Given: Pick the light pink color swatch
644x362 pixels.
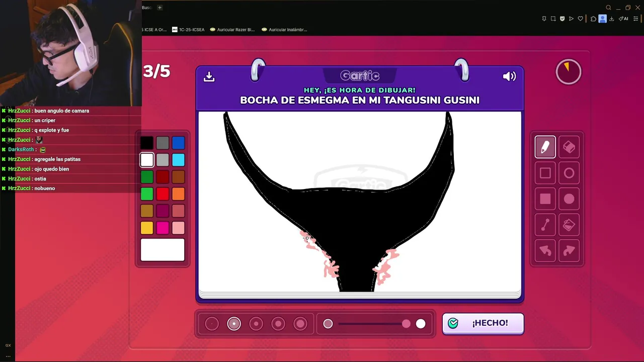Looking at the screenshot, I should [178, 228].
